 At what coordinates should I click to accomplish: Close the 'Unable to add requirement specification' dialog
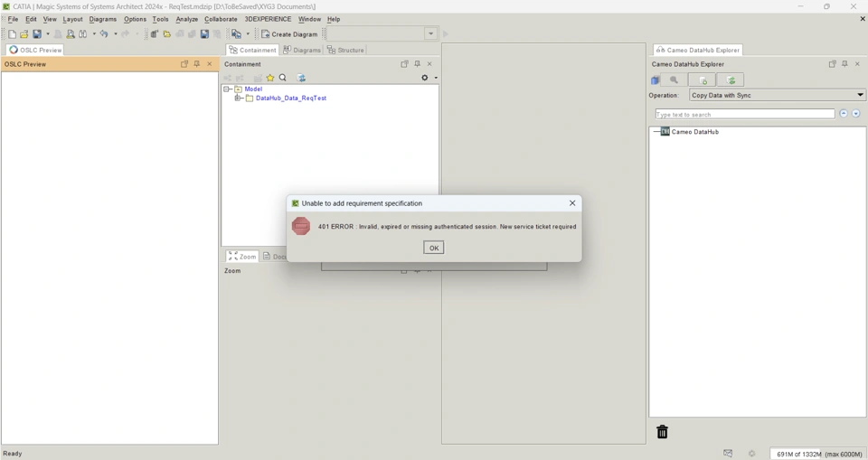[x=572, y=203]
